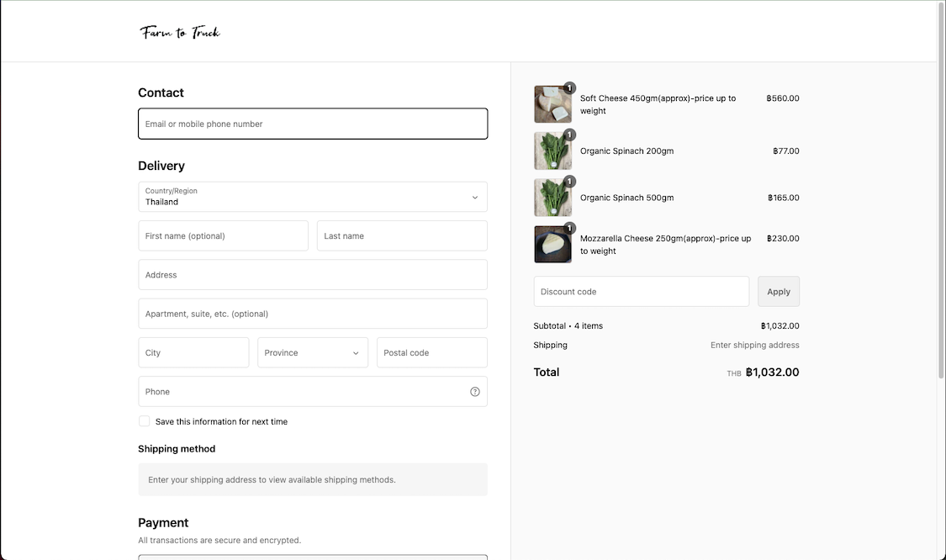Viewport: 946px width, 560px height.
Task: Check Save this information for next time
Action: [144, 421]
